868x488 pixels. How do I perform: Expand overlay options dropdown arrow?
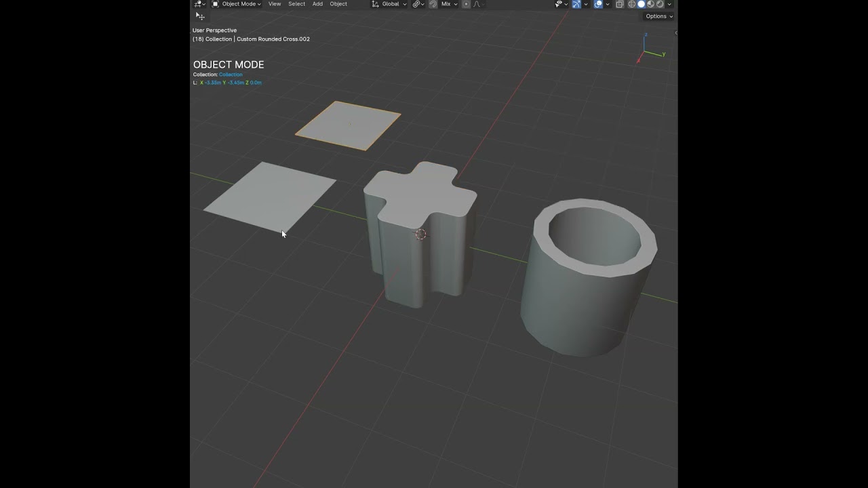(x=608, y=4)
